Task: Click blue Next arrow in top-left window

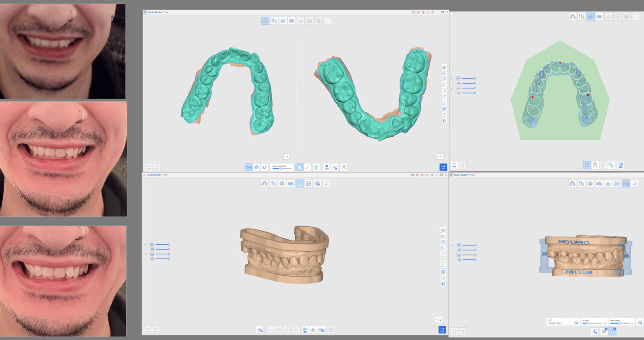Action: [443, 167]
